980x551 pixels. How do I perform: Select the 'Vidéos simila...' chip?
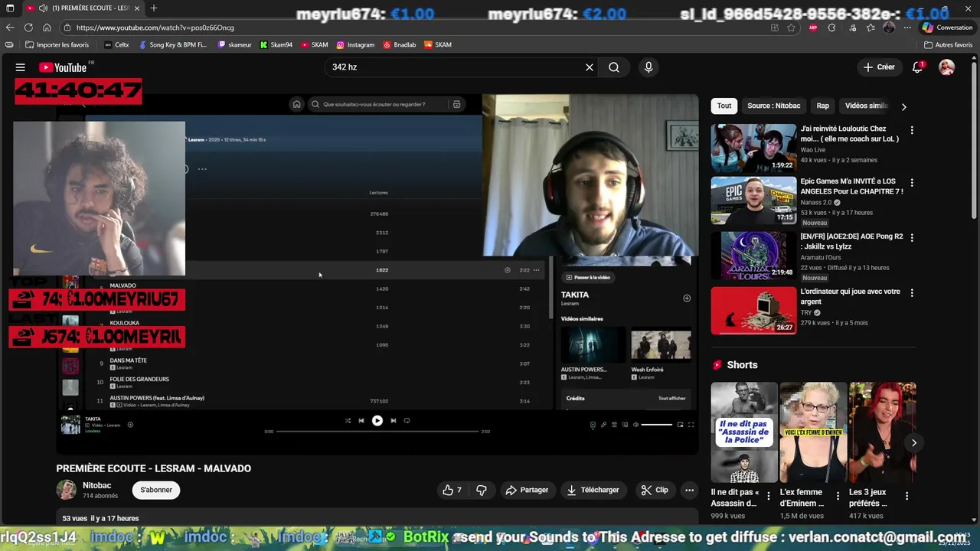(866, 106)
